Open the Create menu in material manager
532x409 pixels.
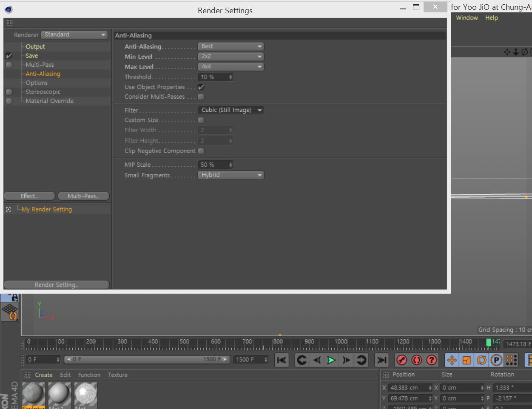click(x=44, y=375)
